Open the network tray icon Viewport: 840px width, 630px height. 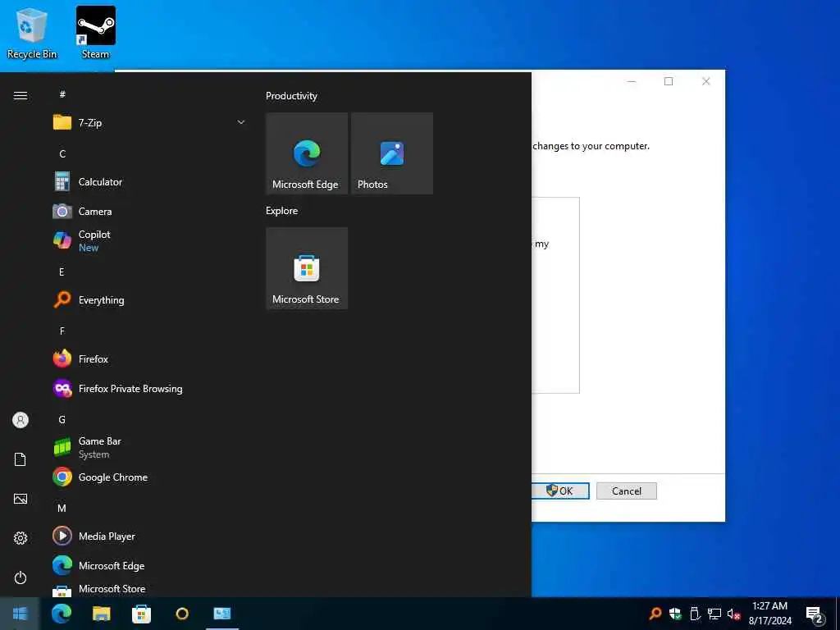point(714,614)
